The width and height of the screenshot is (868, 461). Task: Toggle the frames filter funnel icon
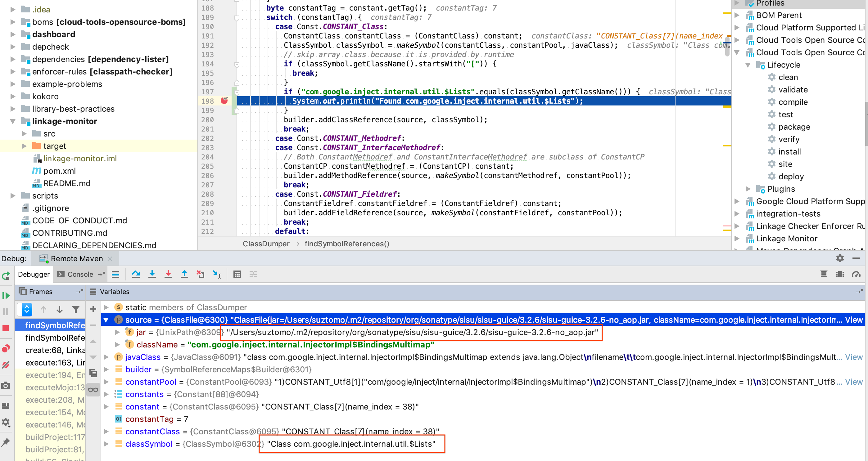75,309
